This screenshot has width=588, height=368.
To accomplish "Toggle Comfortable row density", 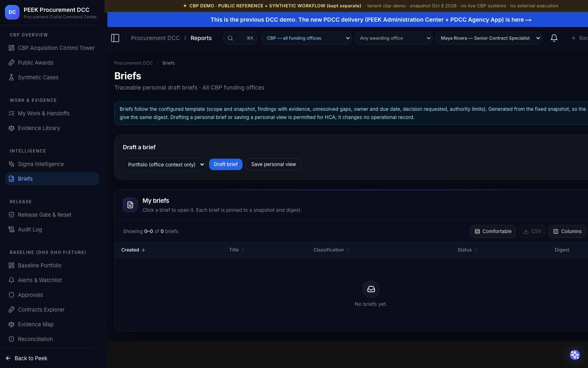I will (x=493, y=231).
